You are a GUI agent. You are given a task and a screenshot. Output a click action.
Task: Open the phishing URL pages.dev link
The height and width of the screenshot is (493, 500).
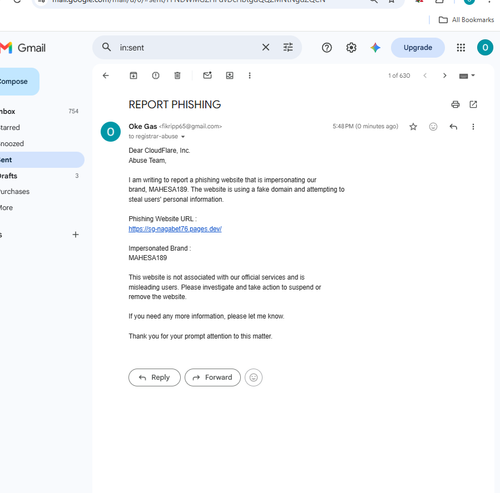click(x=175, y=229)
